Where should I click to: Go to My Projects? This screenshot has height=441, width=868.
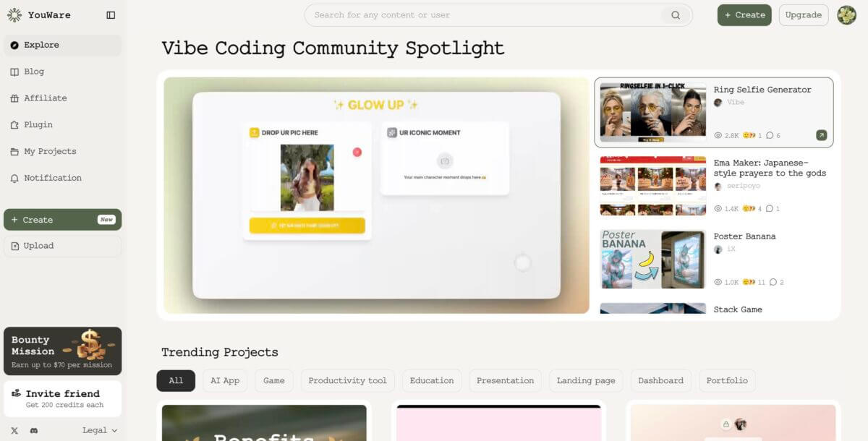pos(49,151)
